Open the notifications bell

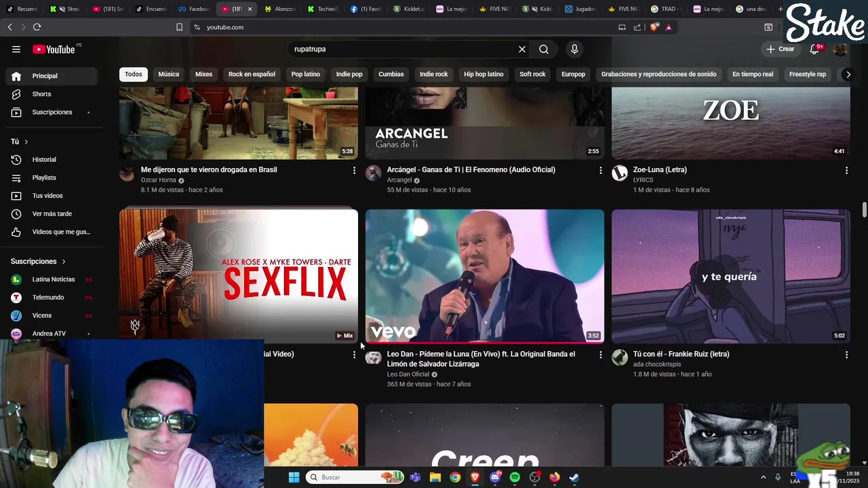[x=814, y=49]
